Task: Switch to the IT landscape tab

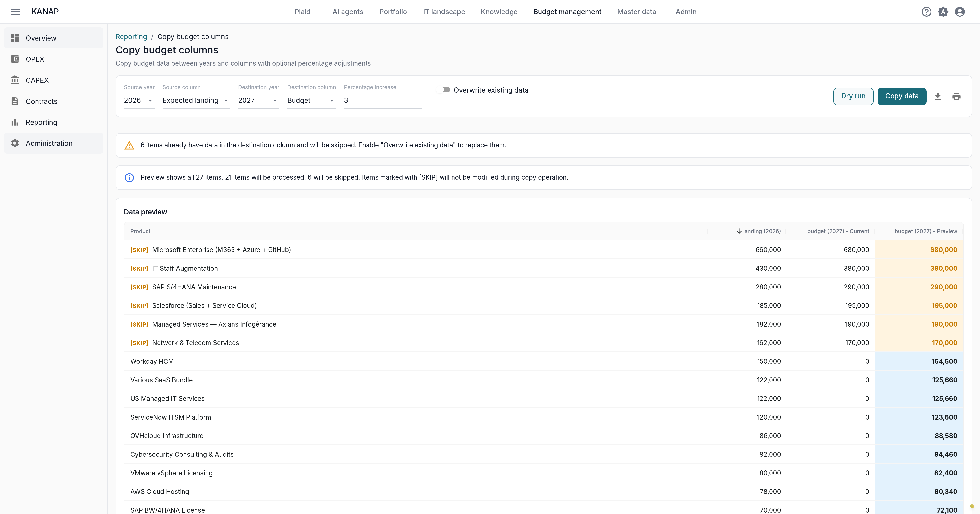Action: click(444, 12)
